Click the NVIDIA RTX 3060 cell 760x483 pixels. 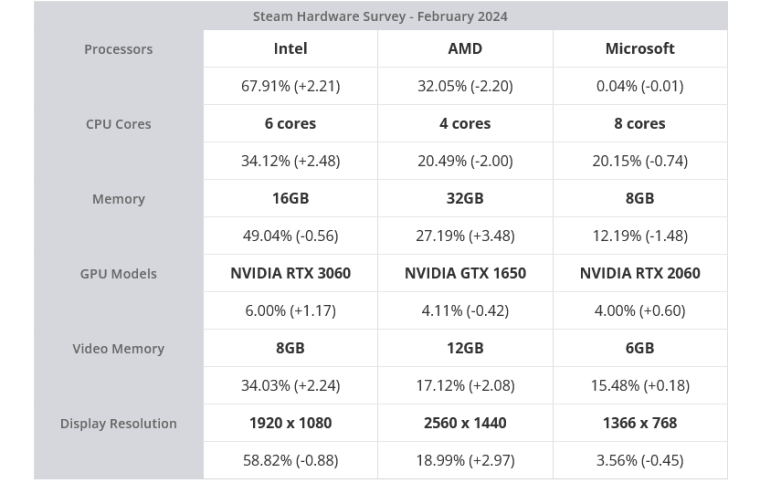[x=290, y=273]
